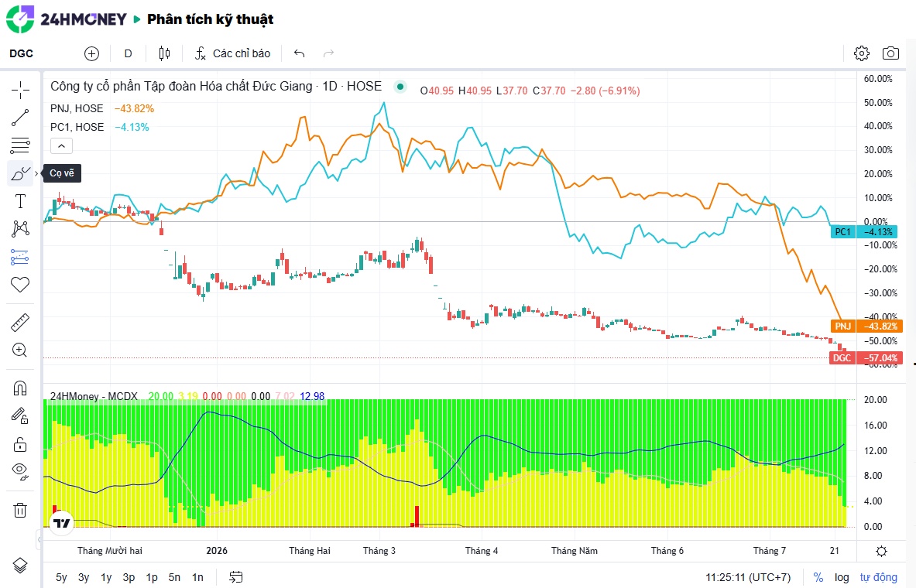The height and width of the screenshot is (588, 916).
Task: Undo the last chart action
Action: [299, 53]
